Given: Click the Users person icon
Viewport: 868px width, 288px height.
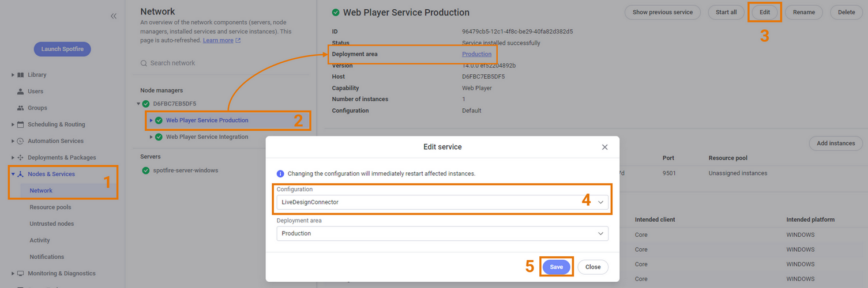Looking at the screenshot, I should [21, 91].
